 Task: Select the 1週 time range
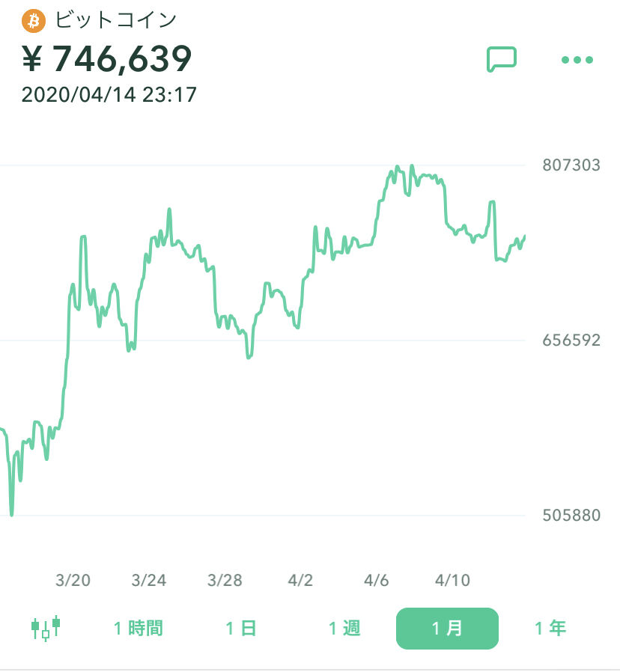coord(344,629)
